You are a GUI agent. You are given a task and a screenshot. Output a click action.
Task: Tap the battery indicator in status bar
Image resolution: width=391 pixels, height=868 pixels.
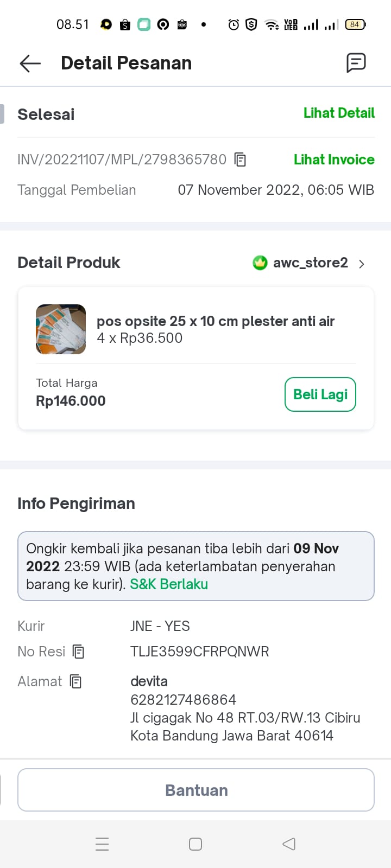(x=355, y=24)
